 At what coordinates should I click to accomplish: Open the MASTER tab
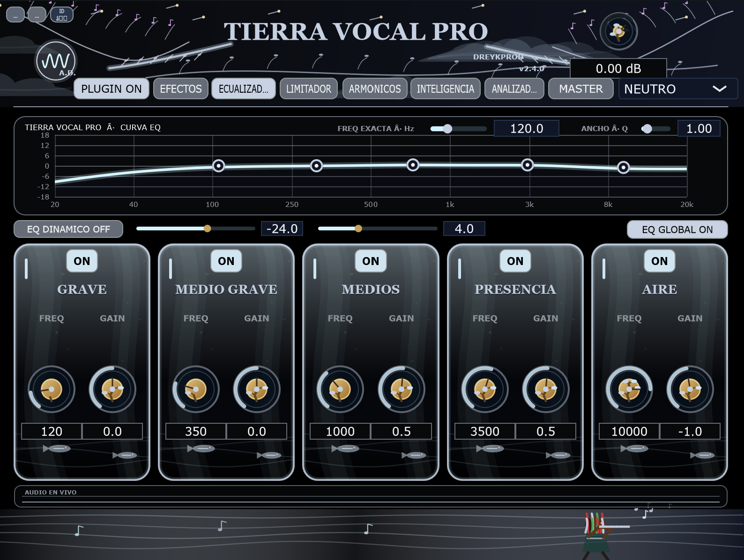[581, 89]
